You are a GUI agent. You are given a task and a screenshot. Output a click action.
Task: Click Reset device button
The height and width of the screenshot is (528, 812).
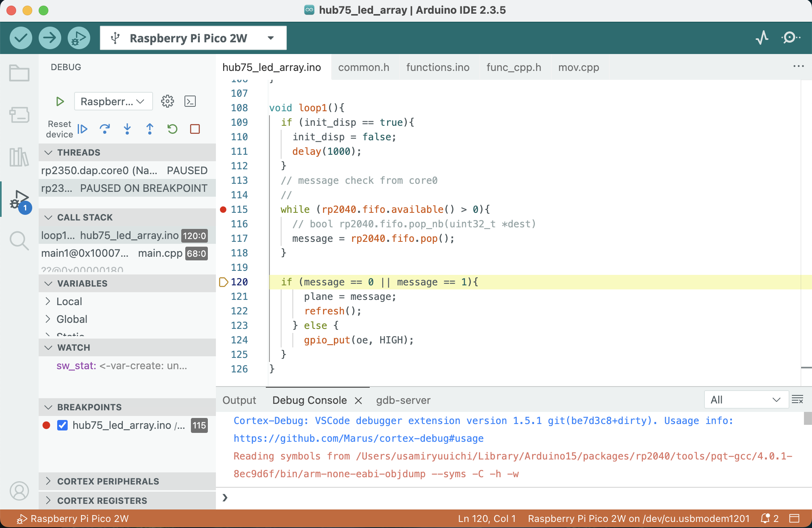click(x=59, y=129)
